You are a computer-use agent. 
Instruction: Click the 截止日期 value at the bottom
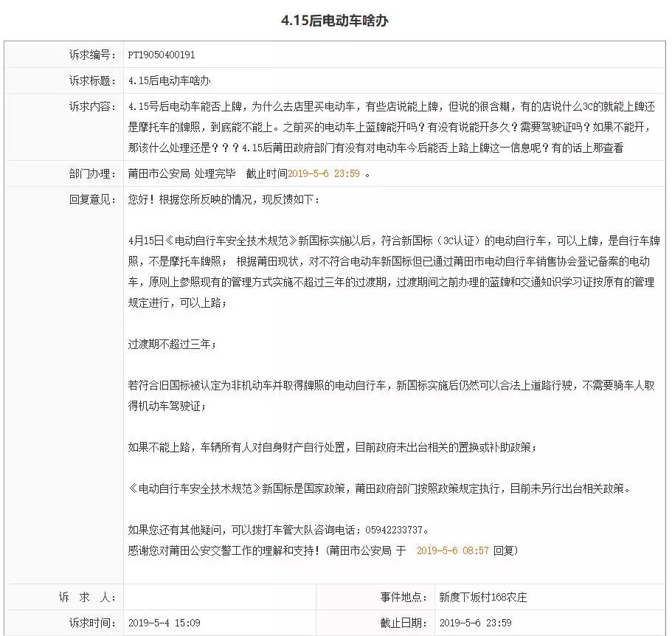[475, 623]
